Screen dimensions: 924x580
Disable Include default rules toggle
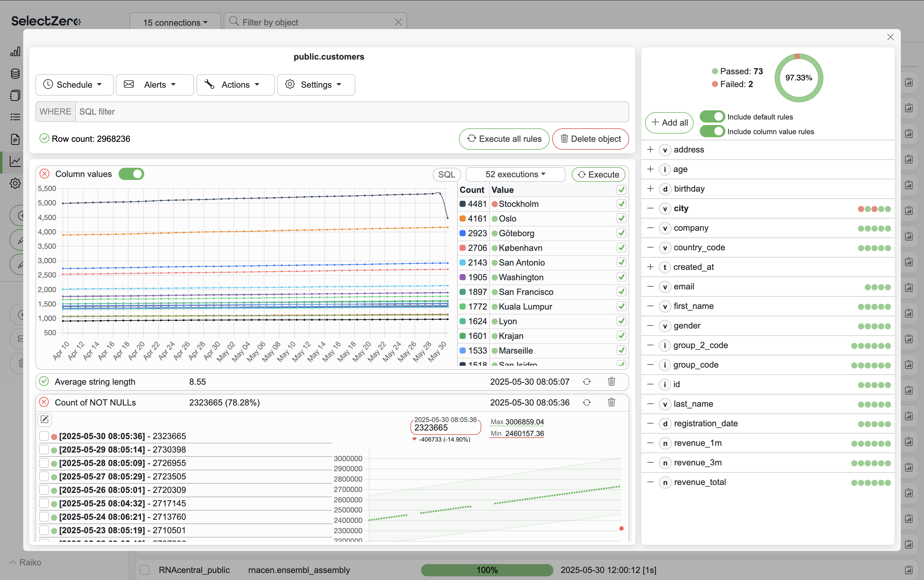point(712,117)
